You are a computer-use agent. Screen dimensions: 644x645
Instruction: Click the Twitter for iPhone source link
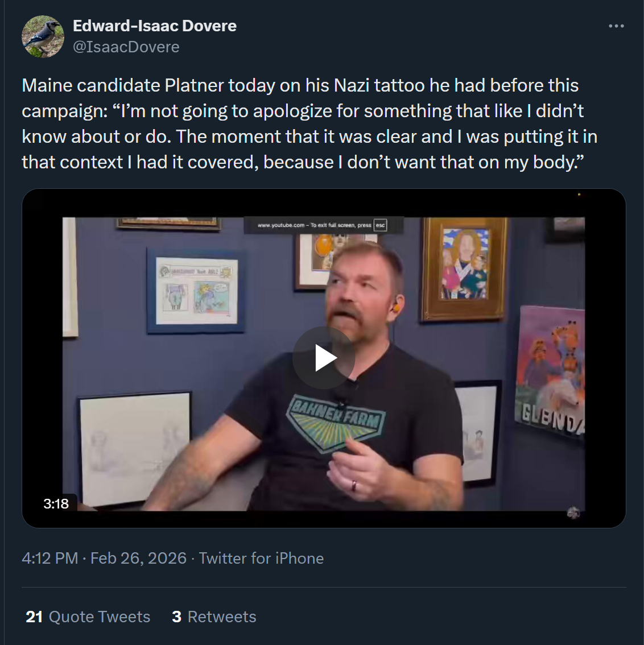point(261,558)
